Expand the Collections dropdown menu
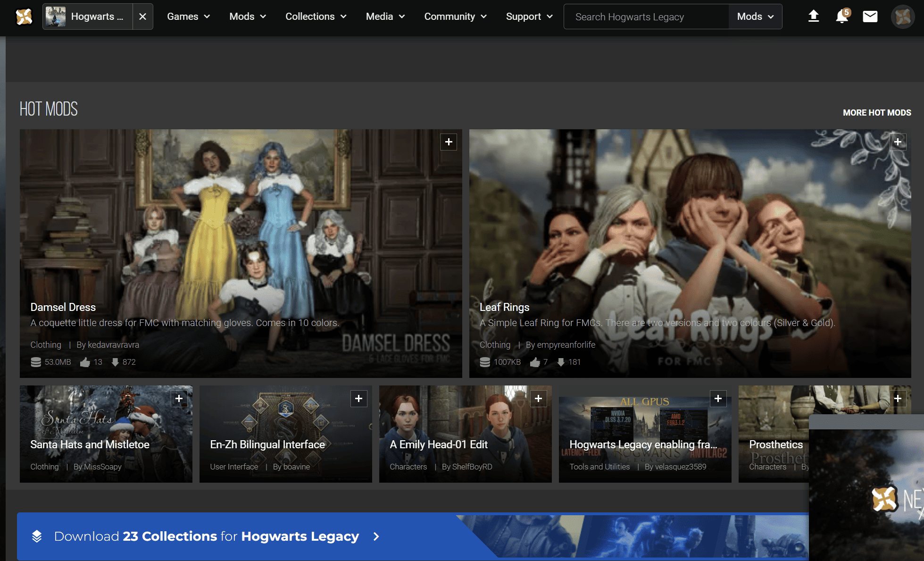 [x=316, y=17]
